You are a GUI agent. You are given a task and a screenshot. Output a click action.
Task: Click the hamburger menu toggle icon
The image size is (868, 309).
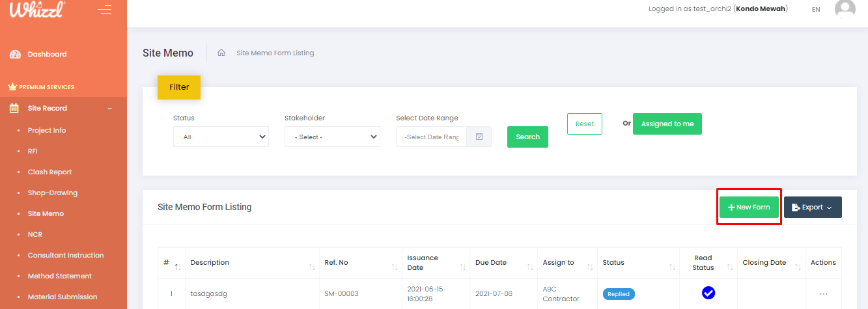click(104, 9)
